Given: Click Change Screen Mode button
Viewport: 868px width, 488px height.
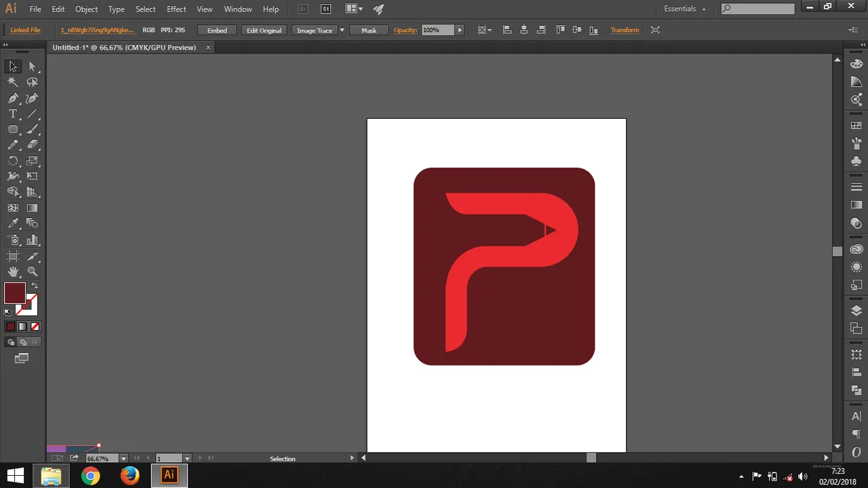Looking at the screenshot, I should (22, 358).
